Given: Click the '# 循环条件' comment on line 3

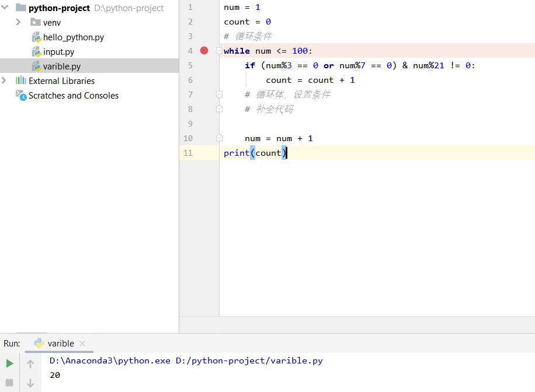Looking at the screenshot, I should (x=248, y=36).
